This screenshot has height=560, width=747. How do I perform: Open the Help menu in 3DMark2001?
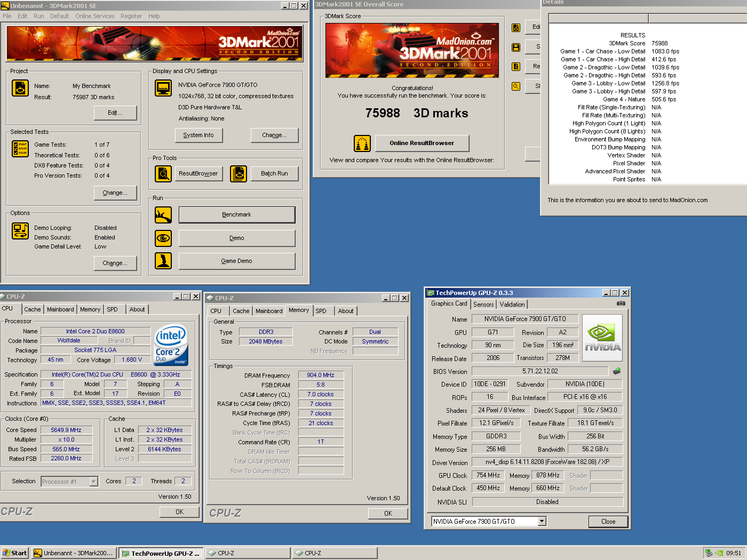tap(154, 16)
